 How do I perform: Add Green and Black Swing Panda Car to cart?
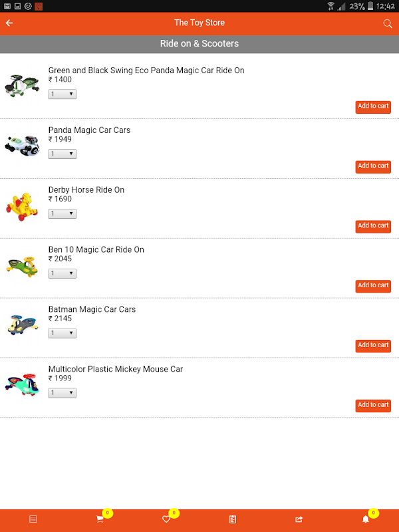(x=373, y=106)
